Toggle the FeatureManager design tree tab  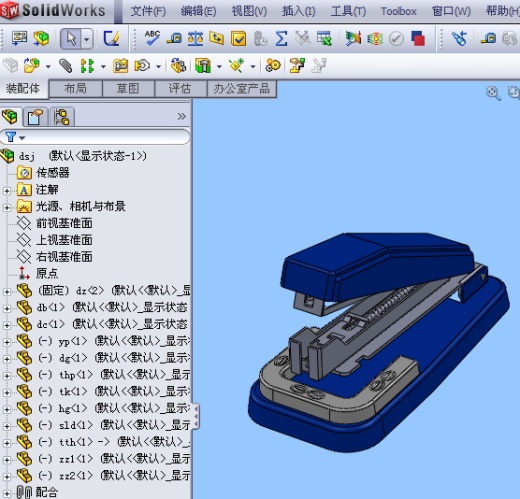[10, 117]
